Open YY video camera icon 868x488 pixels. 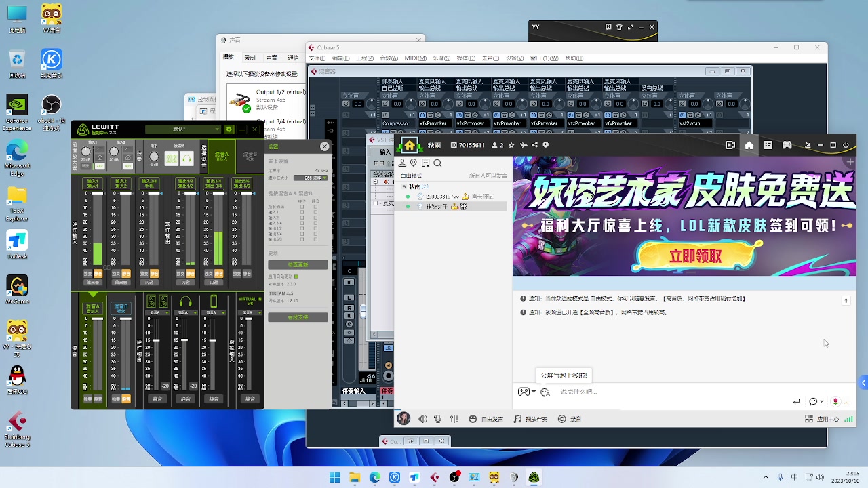coord(730,145)
